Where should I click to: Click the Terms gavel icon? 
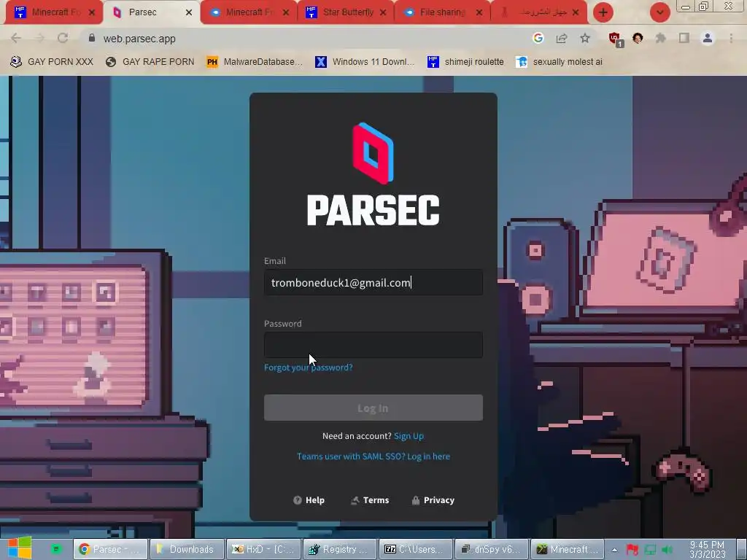coord(355,500)
